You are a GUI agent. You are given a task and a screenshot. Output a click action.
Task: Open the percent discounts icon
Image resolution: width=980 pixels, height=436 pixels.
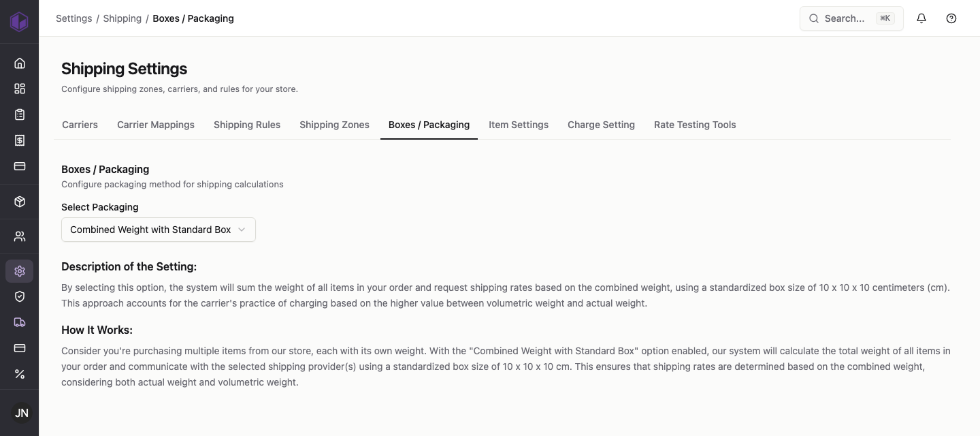pyautogui.click(x=20, y=374)
